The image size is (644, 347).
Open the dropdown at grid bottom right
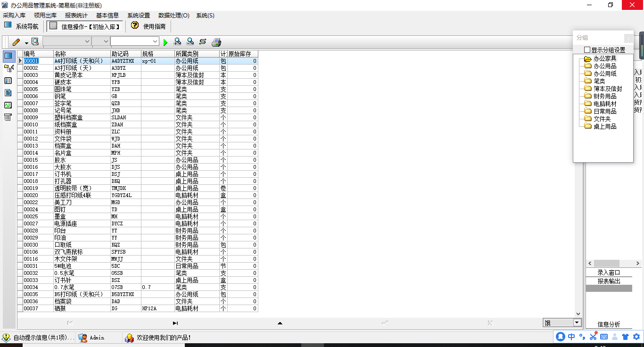(577, 322)
